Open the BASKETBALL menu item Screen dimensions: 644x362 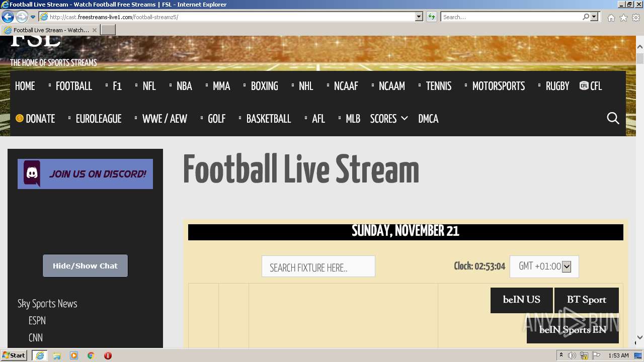[269, 119]
